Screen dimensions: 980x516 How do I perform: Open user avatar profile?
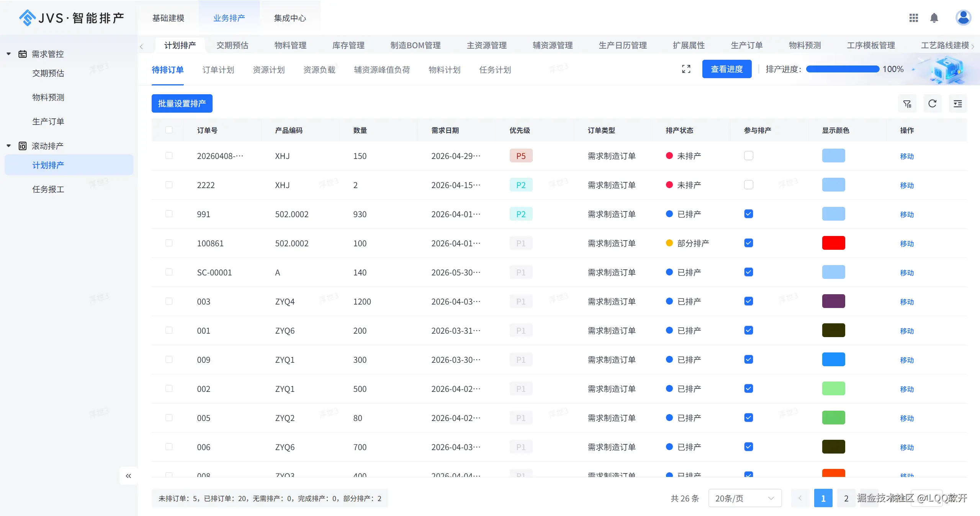point(963,18)
